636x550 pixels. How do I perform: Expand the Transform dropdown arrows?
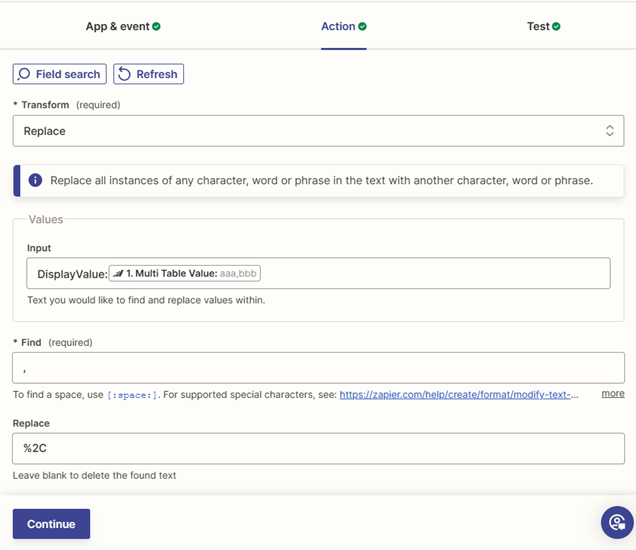pyautogui.click(x=609, y=131)
